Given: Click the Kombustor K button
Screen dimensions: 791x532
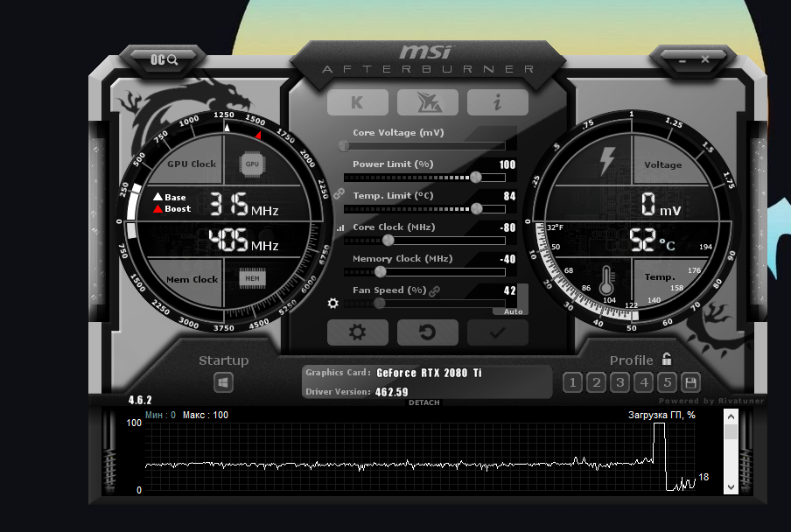Looking at the screenshot, I should tap(358, 102).
